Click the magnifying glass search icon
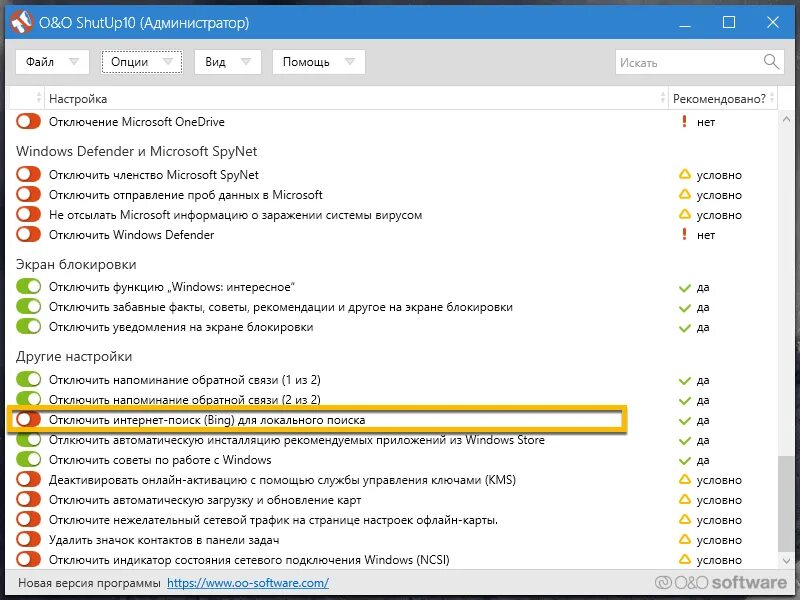 point(771,62)
